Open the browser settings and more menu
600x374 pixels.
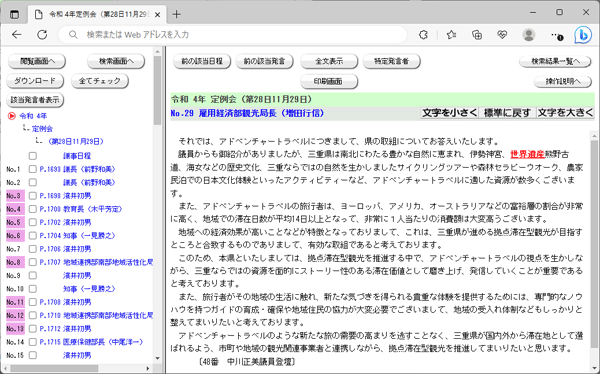tap(556, 35)
